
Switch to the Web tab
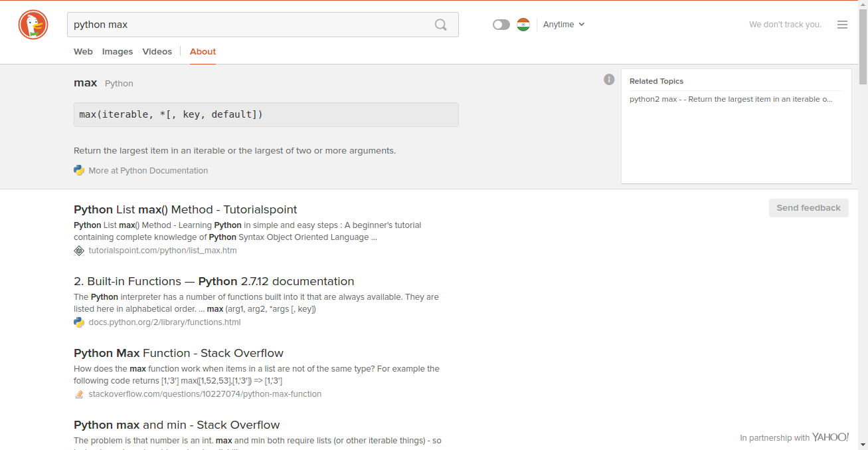coord(83,51)
